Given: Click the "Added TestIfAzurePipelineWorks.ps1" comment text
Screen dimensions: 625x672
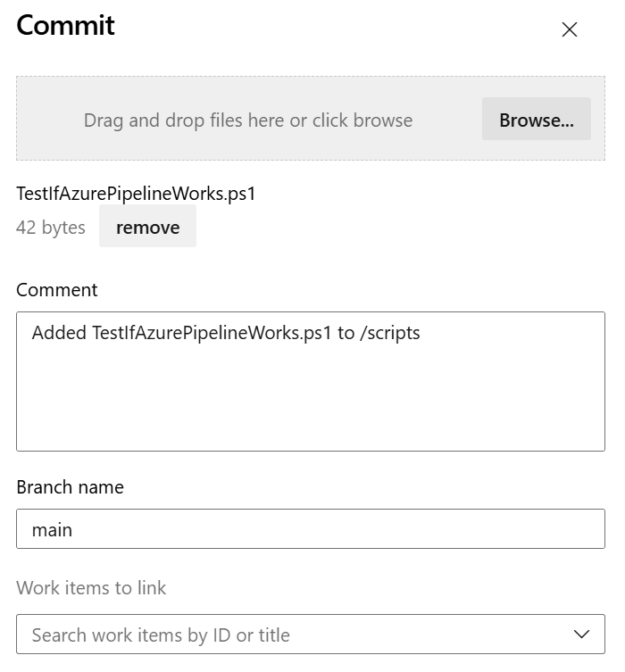Looking at the screenshot, I should tap(181, 334).
